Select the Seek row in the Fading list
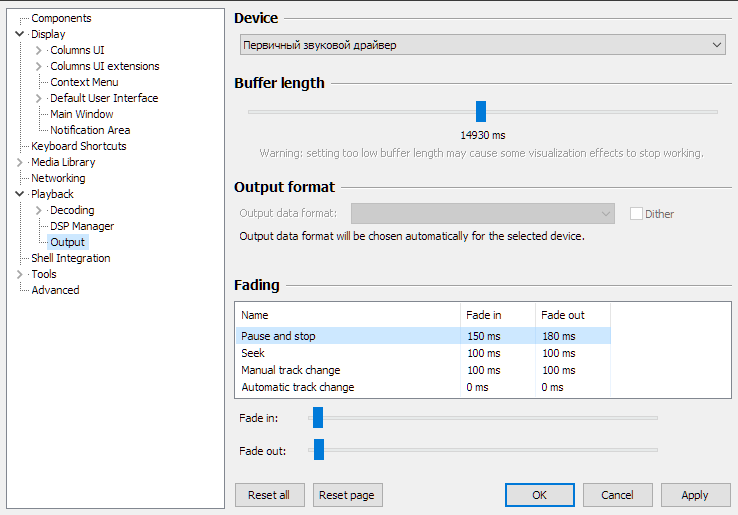738x515 pixels. click(253, 353)
